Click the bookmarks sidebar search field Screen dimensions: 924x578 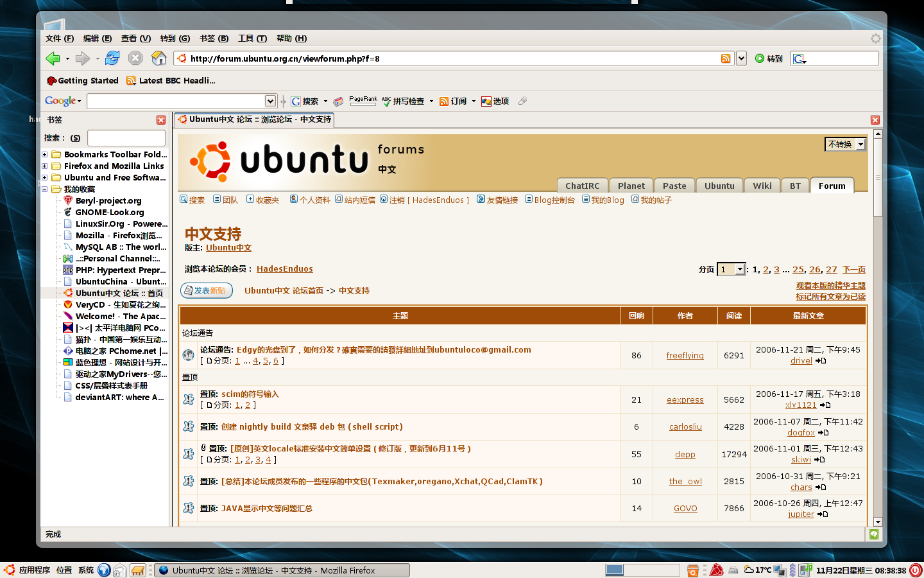126,138
